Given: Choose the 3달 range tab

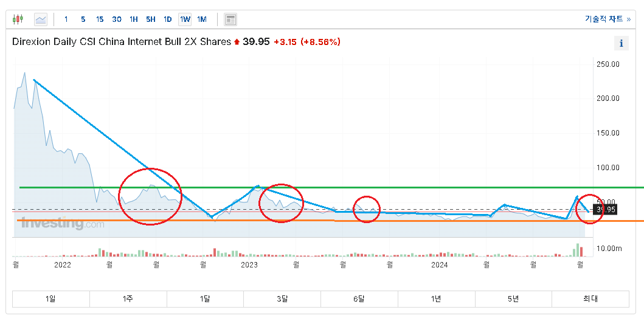Looking at the screenshot, I should tap(282, 299).
